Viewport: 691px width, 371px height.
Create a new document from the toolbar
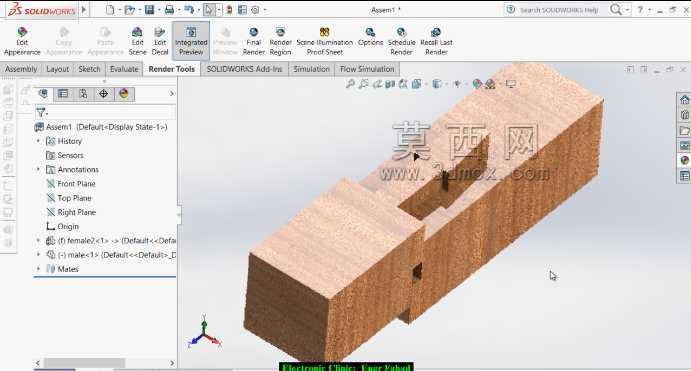coord(110,10)
